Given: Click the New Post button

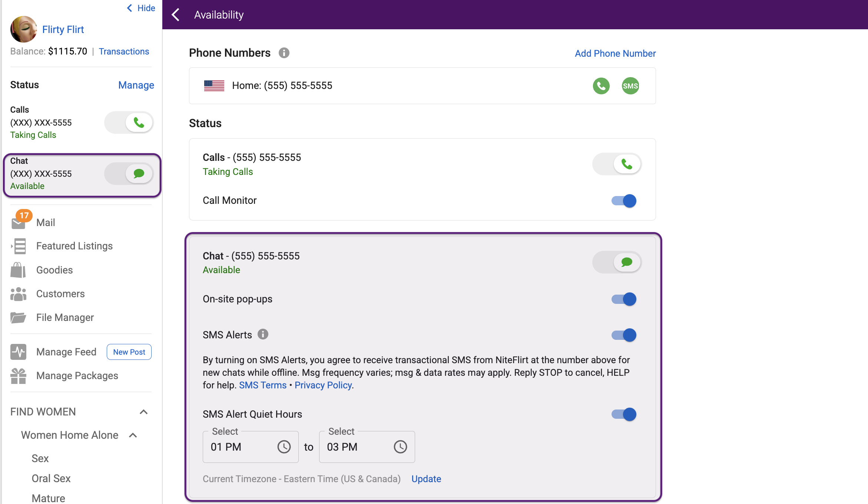Looking at the screenshot, I should [x=129, y=352].
